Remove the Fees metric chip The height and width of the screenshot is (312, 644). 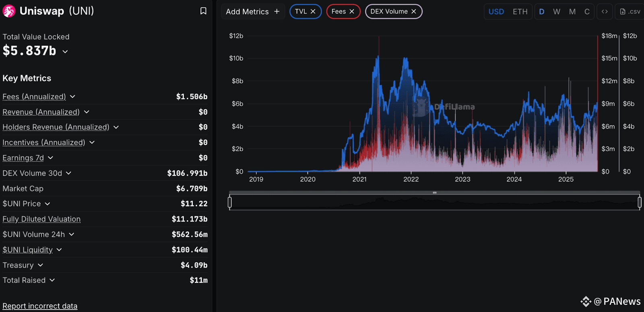[352, 12]
